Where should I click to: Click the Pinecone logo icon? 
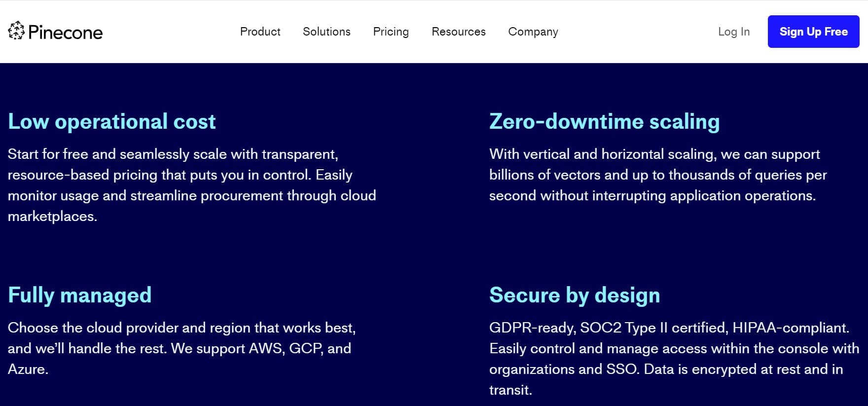16,31
